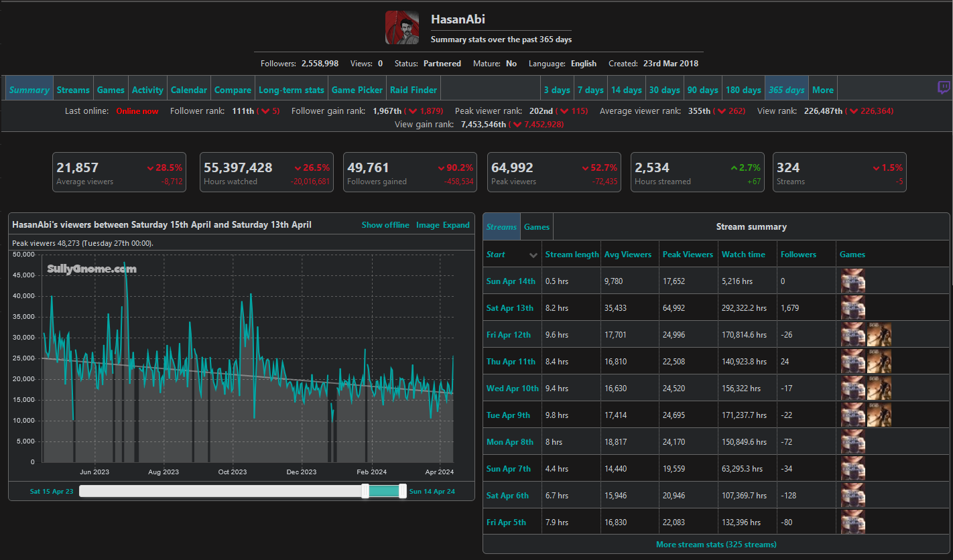Screen dimensions: 953x560
Task: Sort by Peak Viewers column
Action: [x=688, y=255]
